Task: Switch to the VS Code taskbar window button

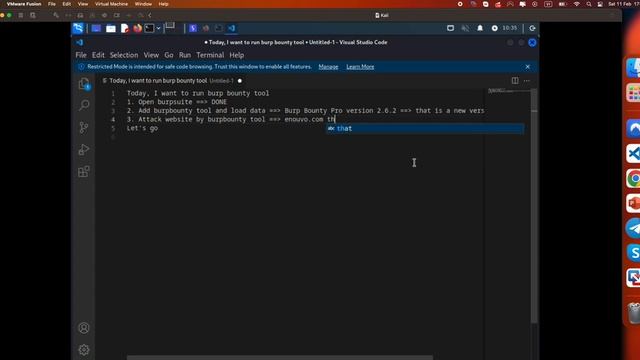Action: [x=231, y=28]
